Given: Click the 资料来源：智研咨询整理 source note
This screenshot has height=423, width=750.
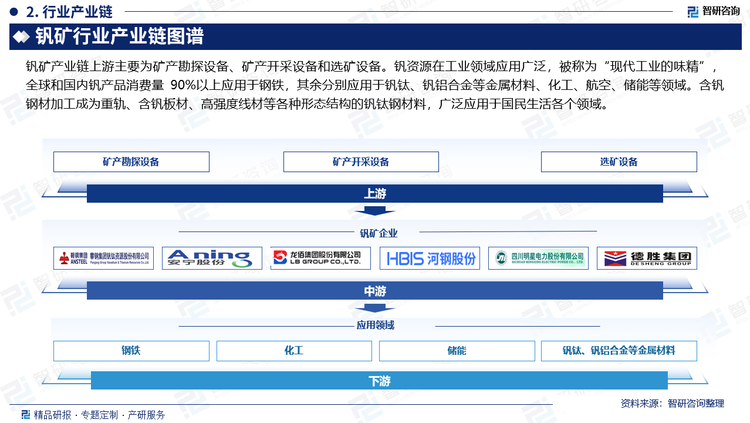Looking at the screenshot, I should [x=672, y=403].
